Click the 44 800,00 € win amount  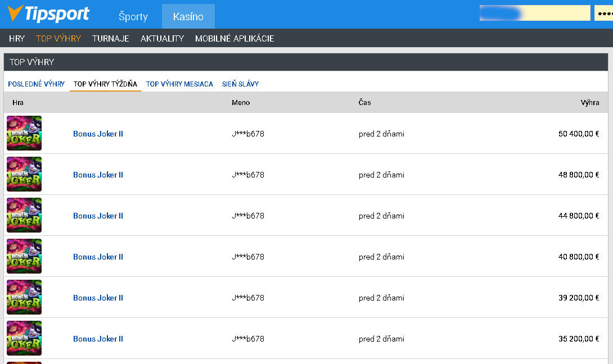tap(579, 216)
